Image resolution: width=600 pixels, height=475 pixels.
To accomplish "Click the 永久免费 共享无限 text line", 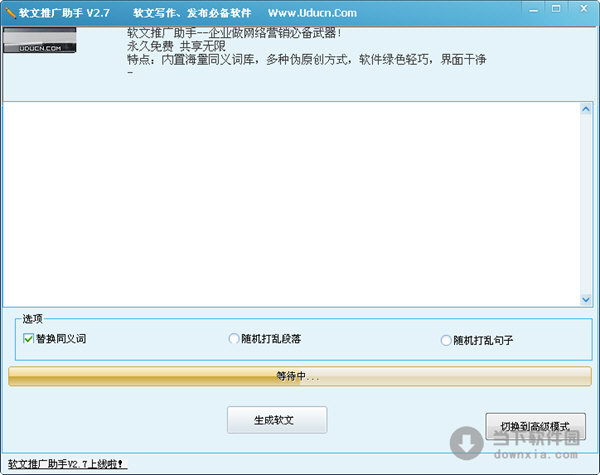I will tap(176, 46).
